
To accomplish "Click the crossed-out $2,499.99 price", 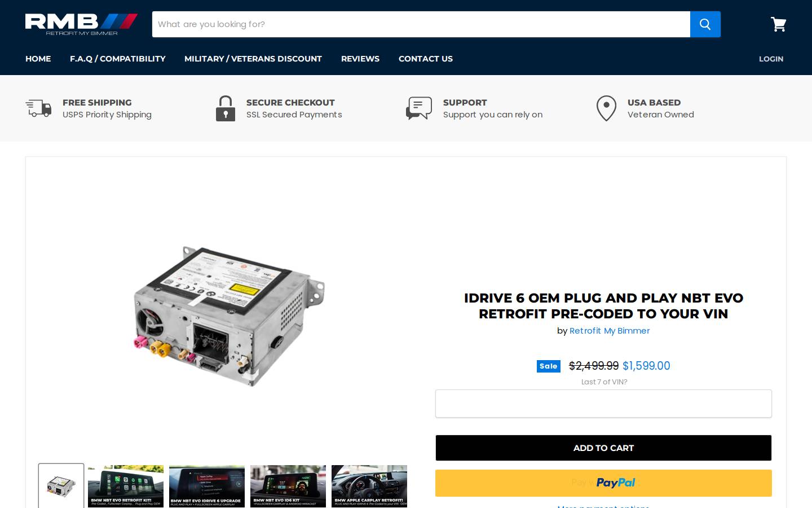I will click(594, 366).
